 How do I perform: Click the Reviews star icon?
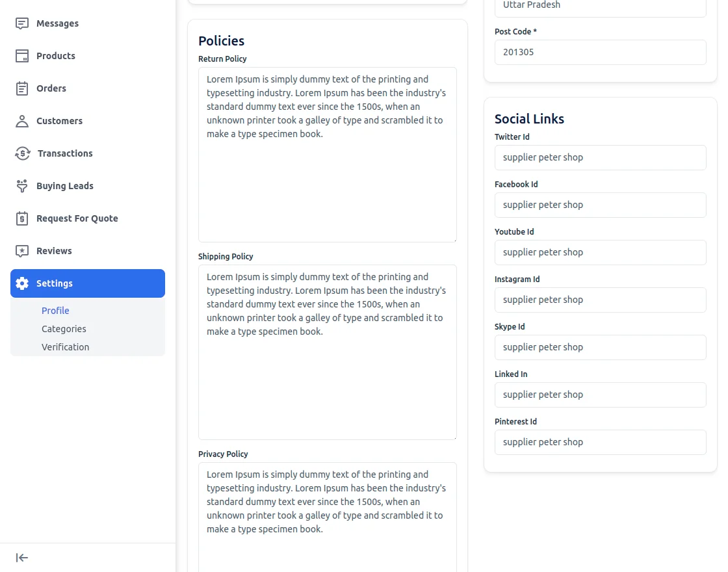[22, 251]
